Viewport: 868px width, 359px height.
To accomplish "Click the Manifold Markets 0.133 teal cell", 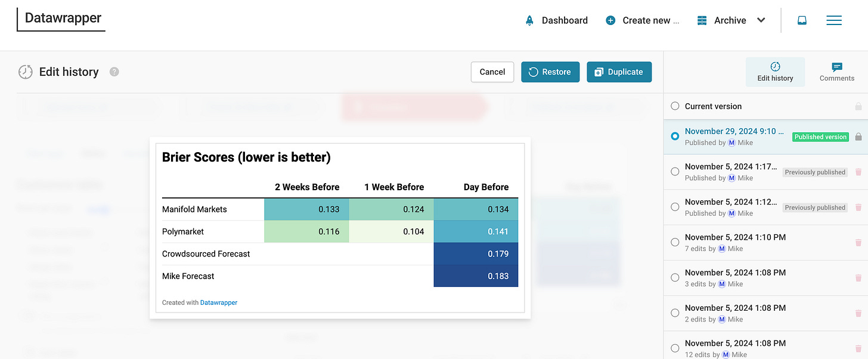I will (306, 209).
